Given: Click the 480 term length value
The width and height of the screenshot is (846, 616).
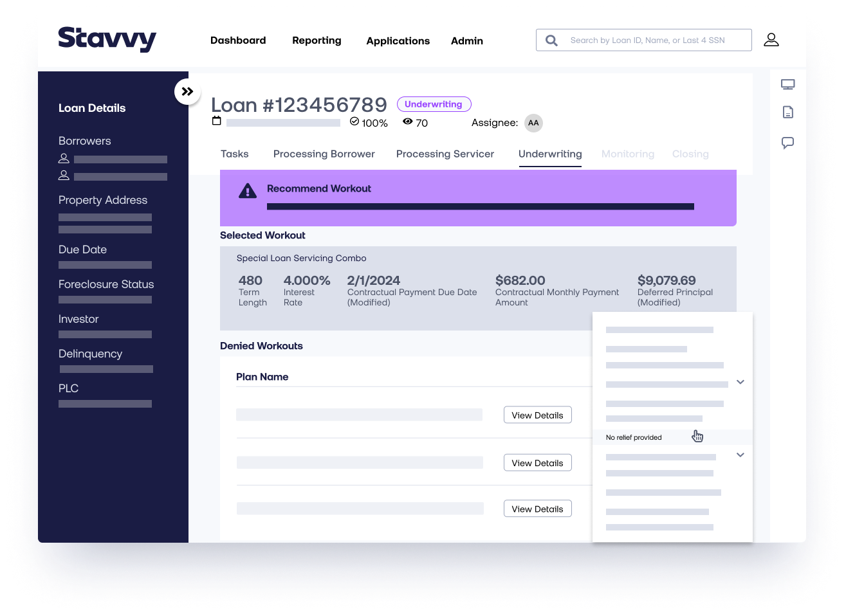Looking at the screenshot, I should click(x=250, y=280).
